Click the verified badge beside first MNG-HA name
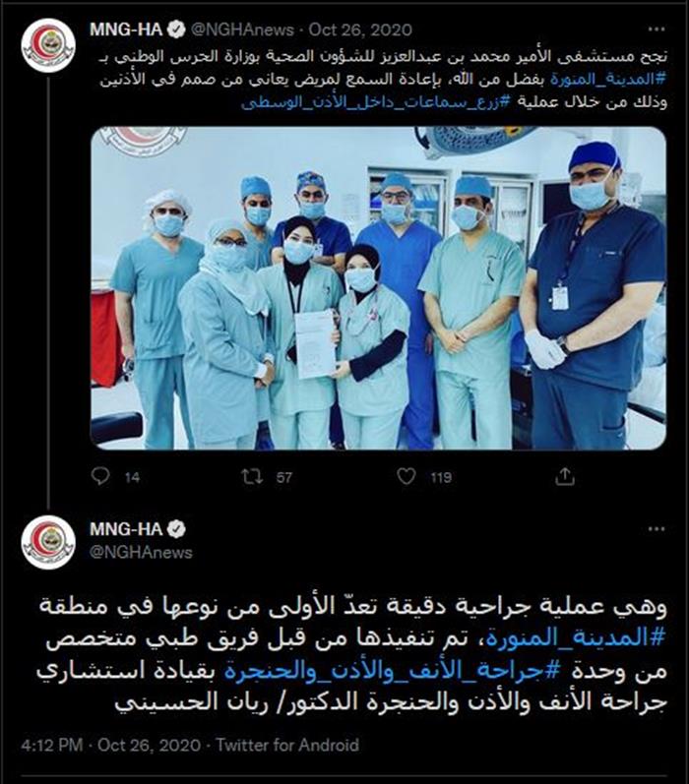Screen dimensions: 689x784 pos(176,30)
